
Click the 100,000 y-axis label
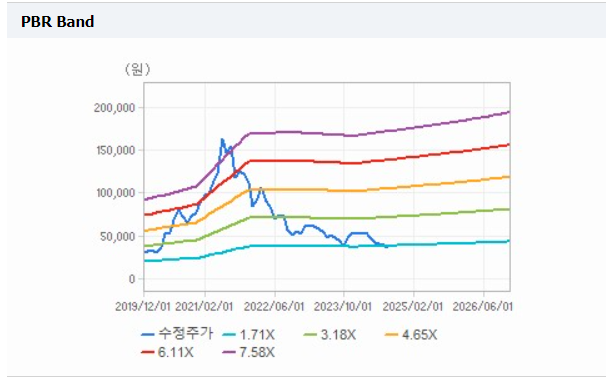[116, 193]
